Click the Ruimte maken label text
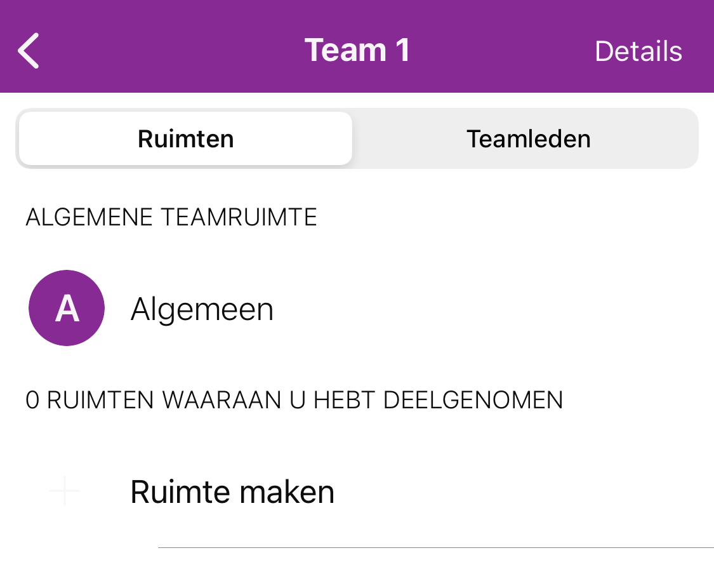 [x=232, y=491]
